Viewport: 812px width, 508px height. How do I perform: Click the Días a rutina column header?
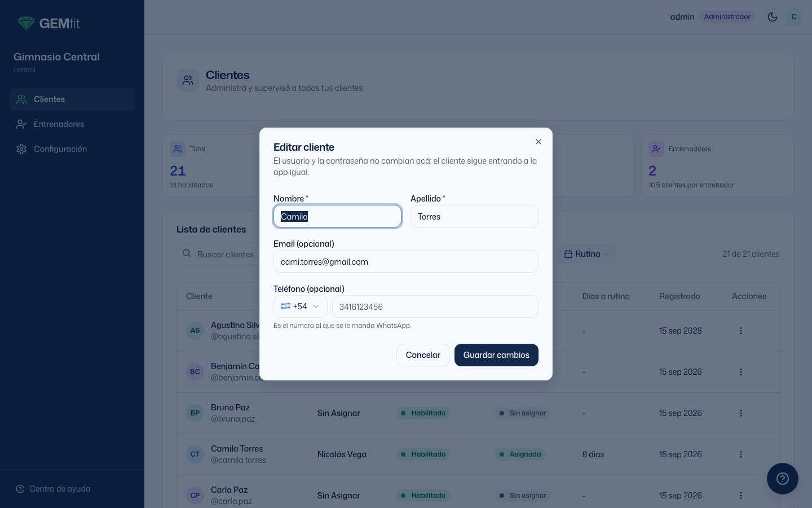606,296
